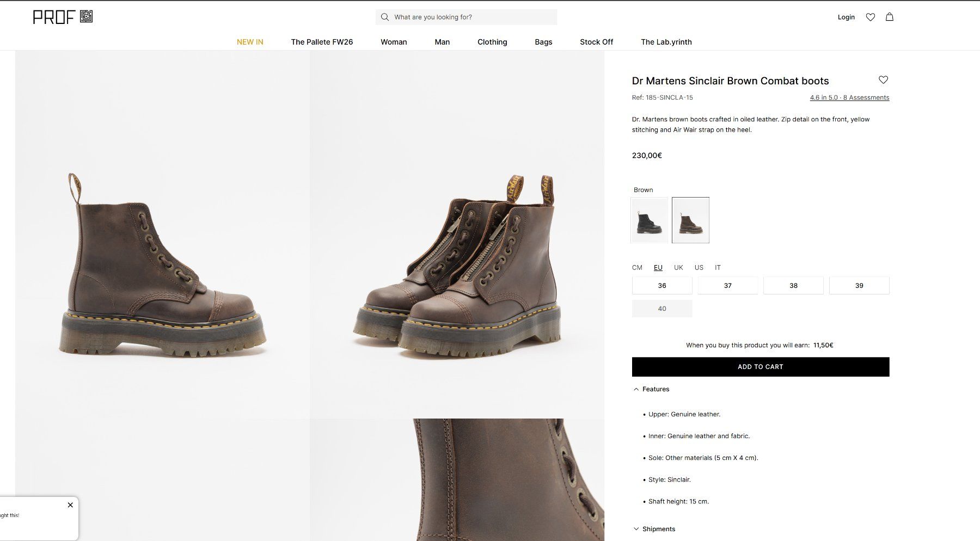
Task: Open the Man menu
Action: 442,42
